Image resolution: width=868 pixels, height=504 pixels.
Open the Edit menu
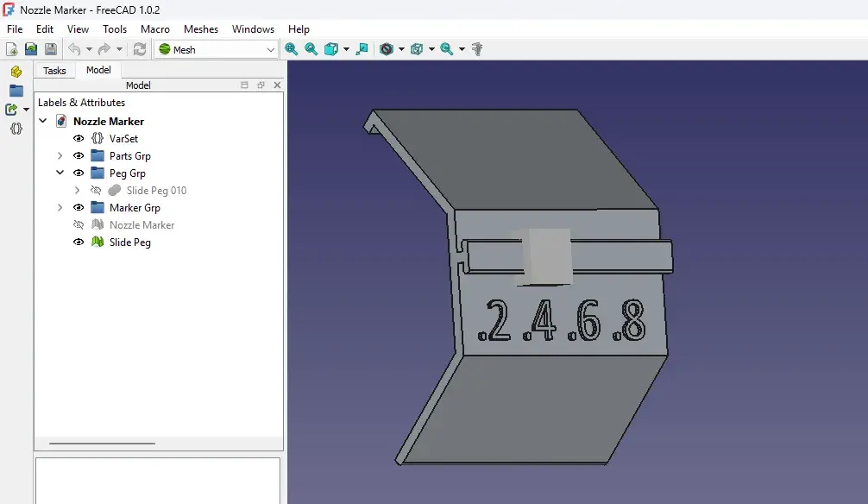point(45,29)
